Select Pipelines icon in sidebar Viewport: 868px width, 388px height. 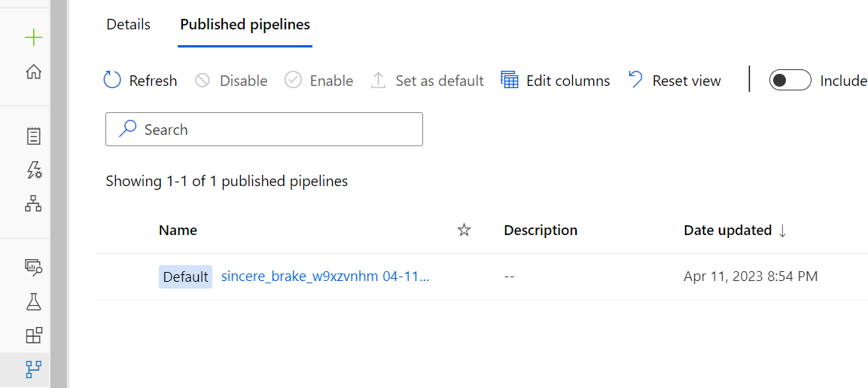(33, 369)
